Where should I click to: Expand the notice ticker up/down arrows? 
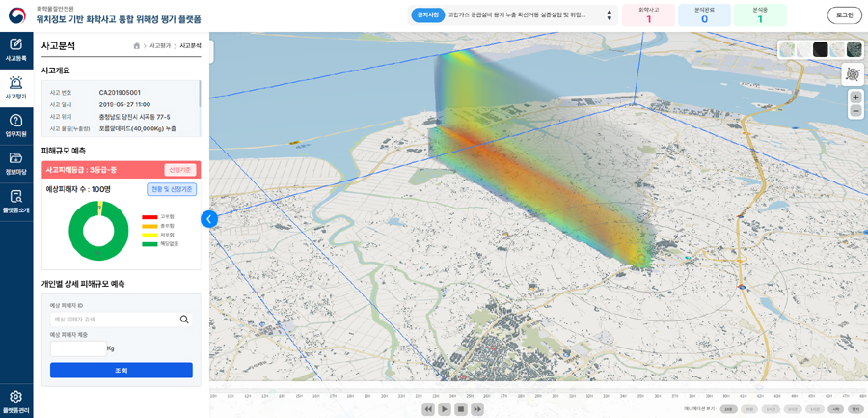coord(609,15)
